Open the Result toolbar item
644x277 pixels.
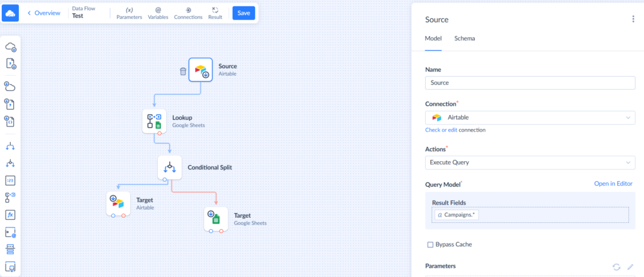215,13
